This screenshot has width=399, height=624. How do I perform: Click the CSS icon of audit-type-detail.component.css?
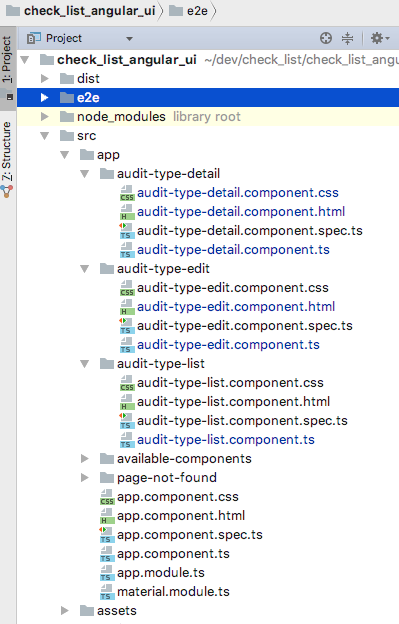click(127, 193)
